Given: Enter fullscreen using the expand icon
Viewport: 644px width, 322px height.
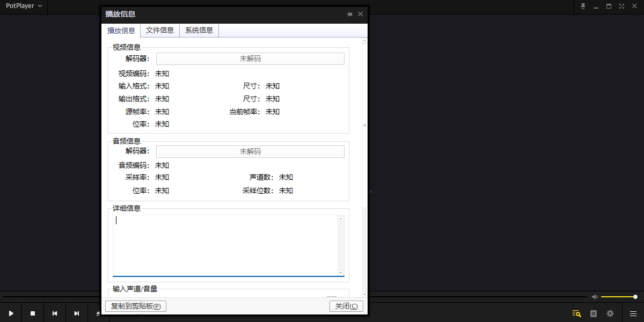Looking at the screenshot, I should point(621,6).
